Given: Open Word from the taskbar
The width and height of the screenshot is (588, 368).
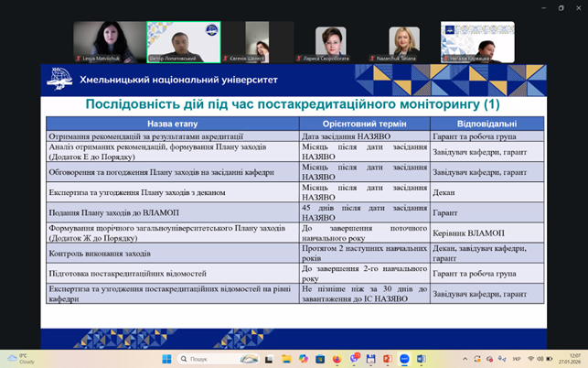Looking at the screenshot, I should 421,359.
